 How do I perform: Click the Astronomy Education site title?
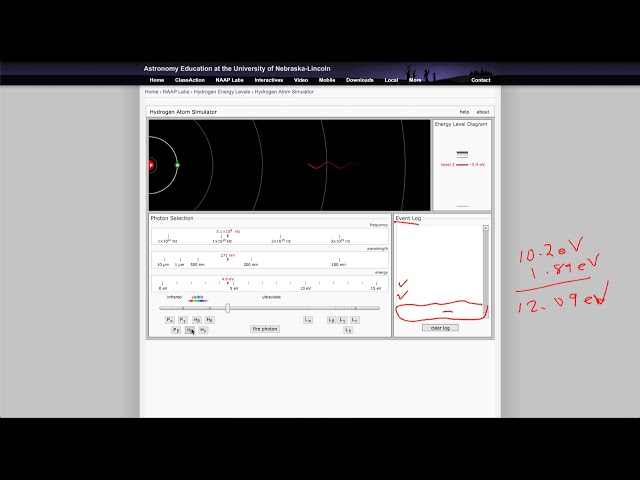point(237,69)
